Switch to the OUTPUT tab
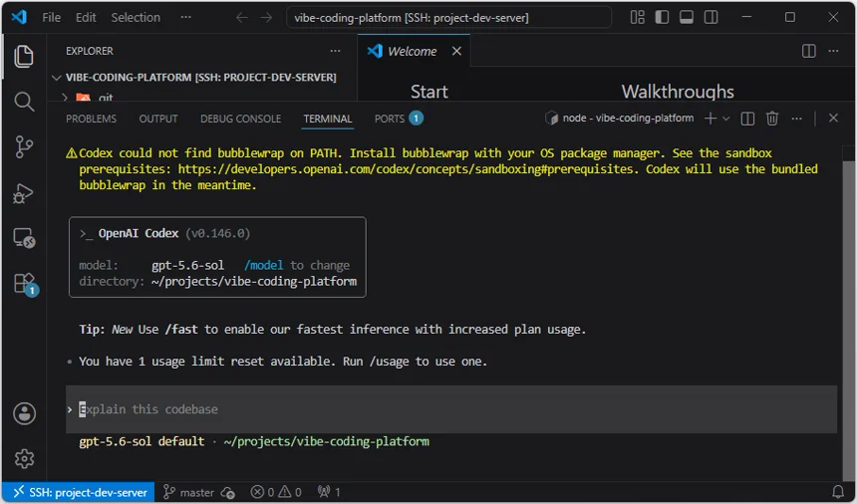Image resolution: width=857 pixels, height=504 pixels. coord(158,119)
